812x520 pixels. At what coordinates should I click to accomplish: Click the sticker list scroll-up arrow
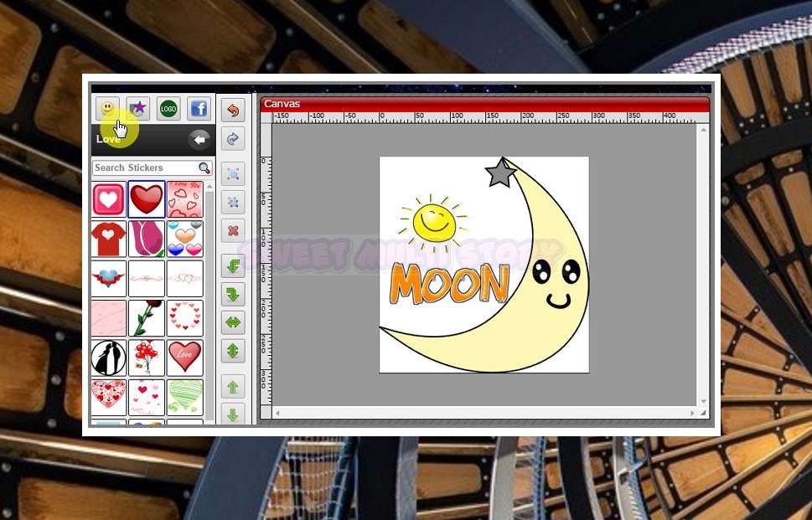click(209, 186)
